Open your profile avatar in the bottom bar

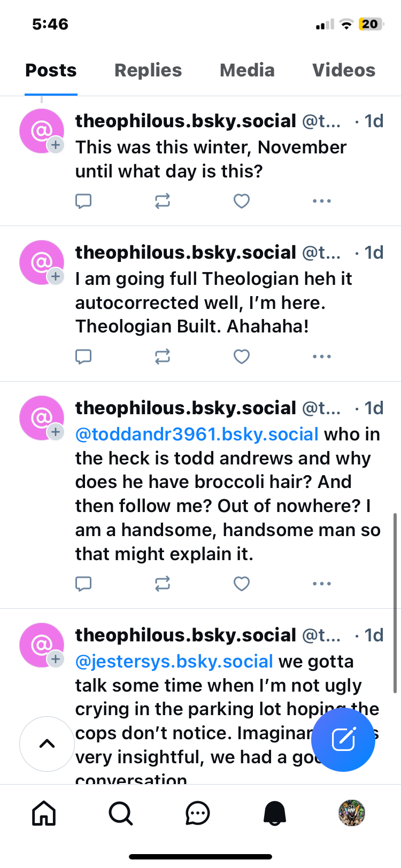(351, 813)
